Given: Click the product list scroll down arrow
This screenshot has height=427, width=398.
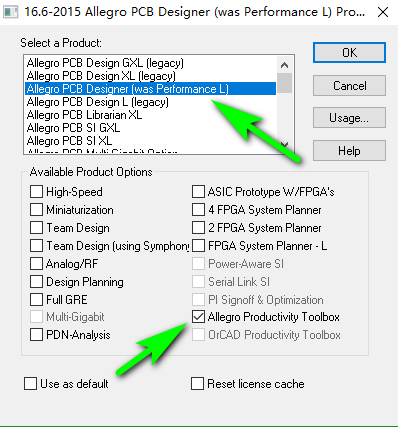Looking at the screenshot, I should coord(284,144).
